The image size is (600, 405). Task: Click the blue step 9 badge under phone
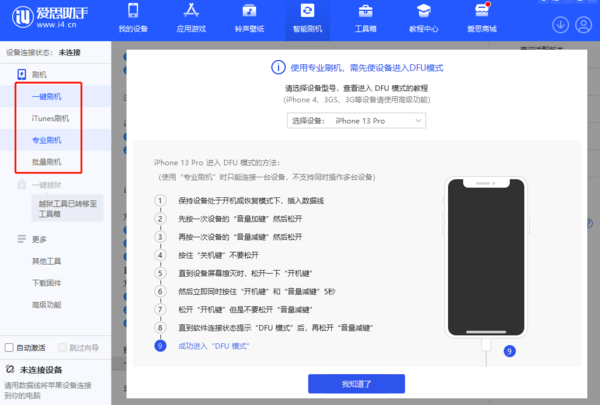coord(509,351)
